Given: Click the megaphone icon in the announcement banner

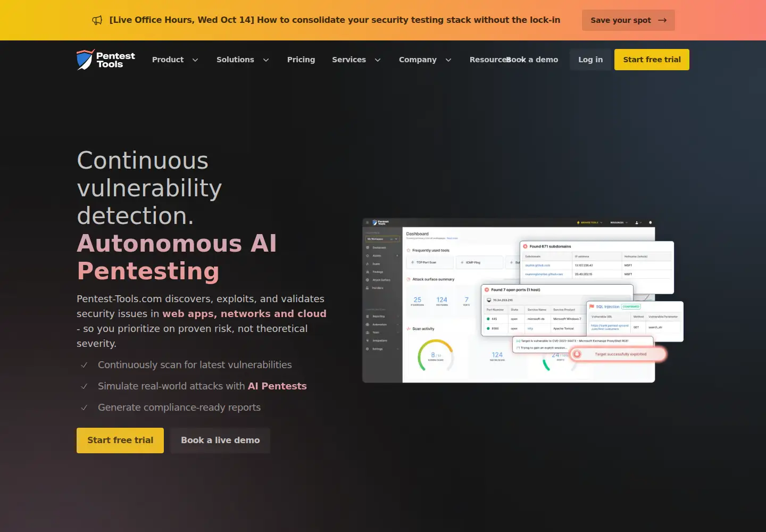Looking at the screenshot, I should (x=97, y=20).
